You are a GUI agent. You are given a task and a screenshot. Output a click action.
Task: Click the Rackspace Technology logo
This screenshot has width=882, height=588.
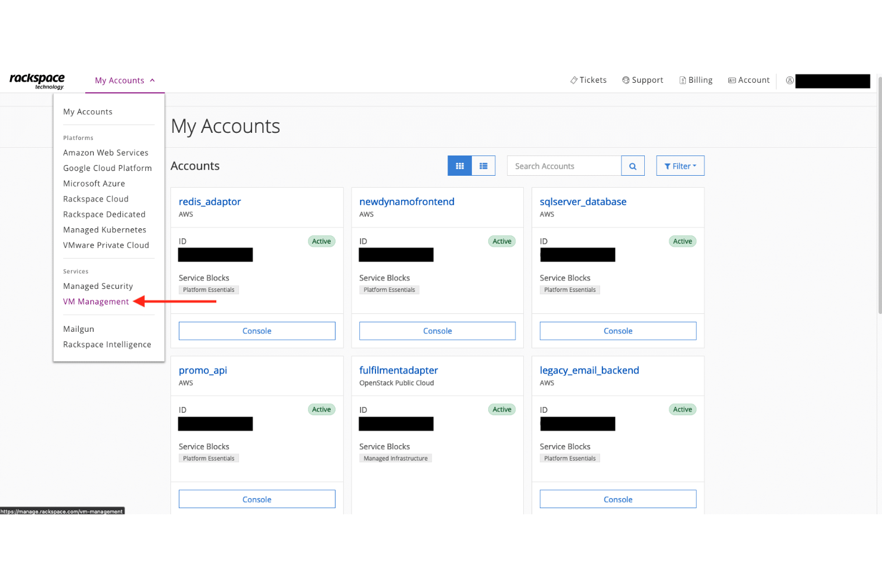click(37, 80)
